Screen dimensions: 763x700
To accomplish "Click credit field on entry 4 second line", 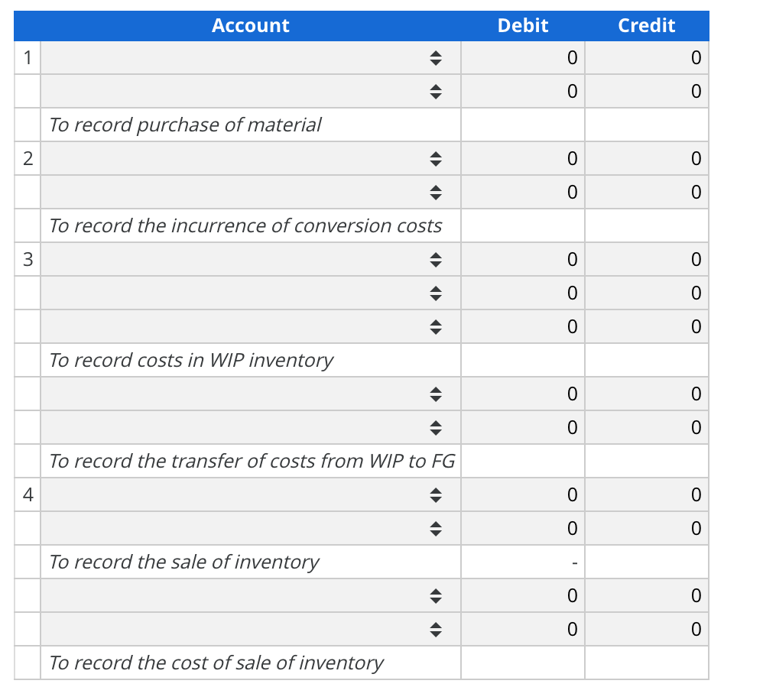I will pyautogui.click(x=647, y=528).
